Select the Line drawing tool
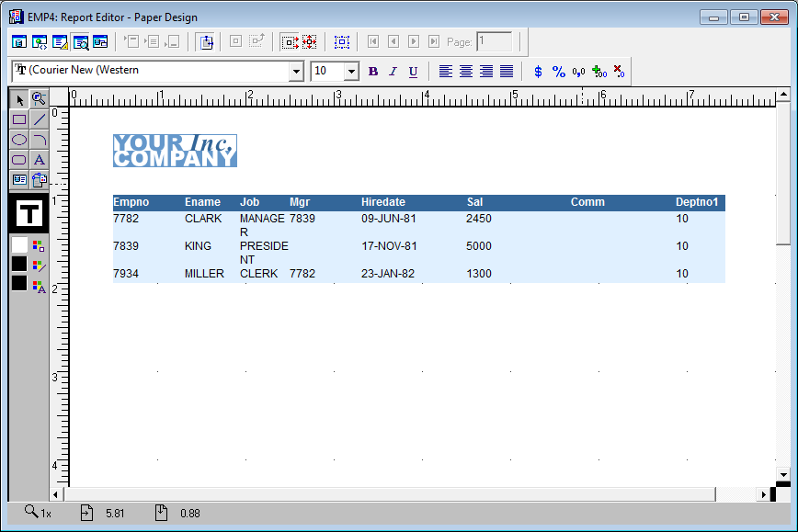The height and width of the screenshot is (532, 798). 40,119
